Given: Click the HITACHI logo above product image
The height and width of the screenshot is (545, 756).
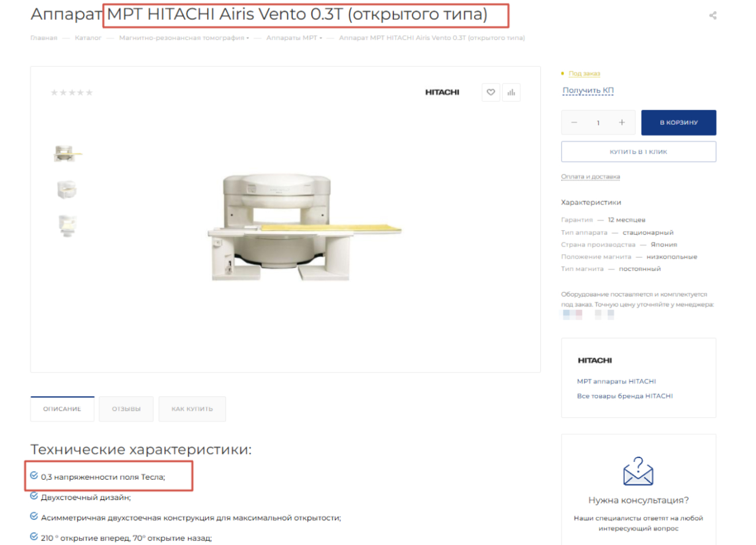Looking at the screenshot, I should pos(442,92).
